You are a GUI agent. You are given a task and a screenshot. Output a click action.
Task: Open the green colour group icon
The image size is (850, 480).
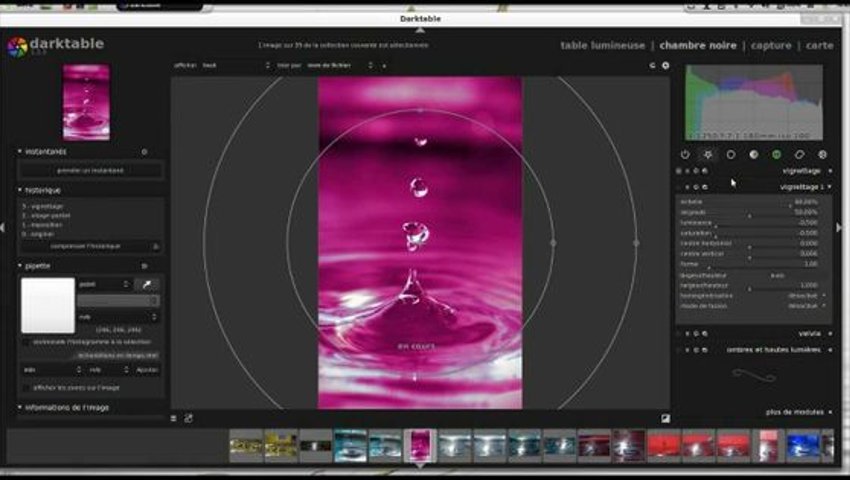tap(776, 155)
